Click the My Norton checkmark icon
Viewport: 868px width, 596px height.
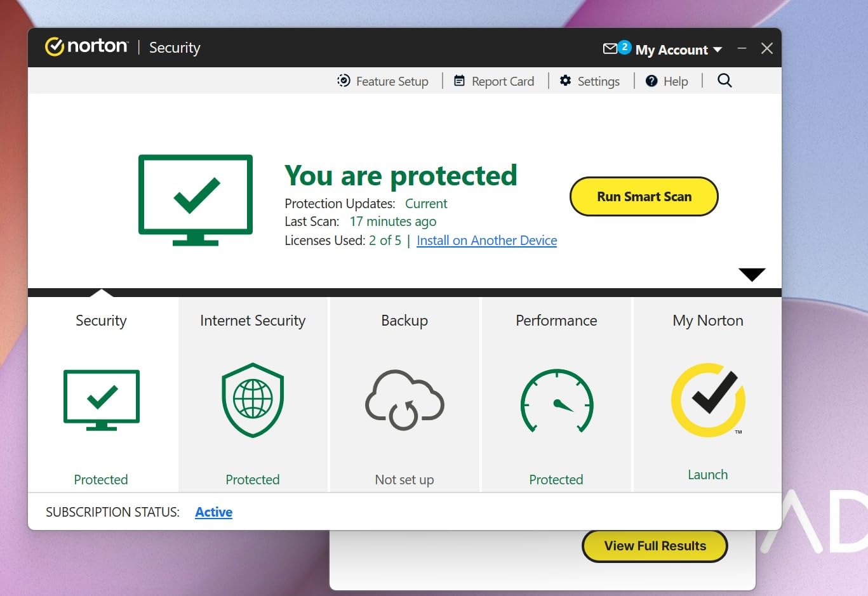[707, 400]
